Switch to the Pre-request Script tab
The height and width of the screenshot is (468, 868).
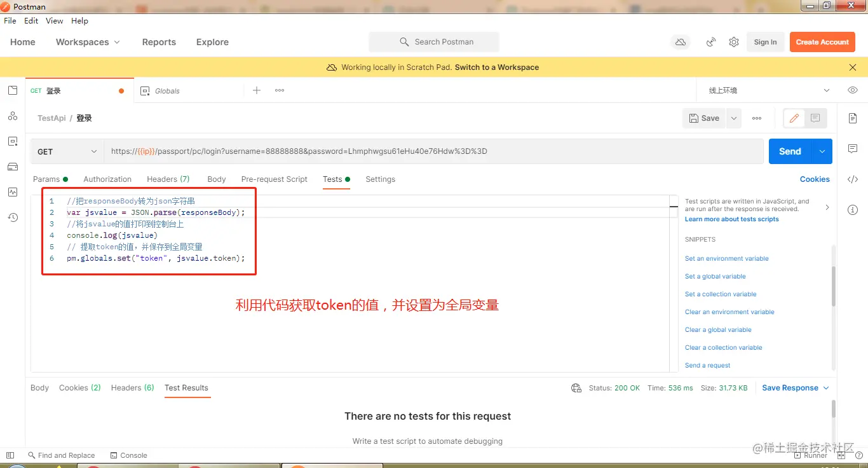(275, 179)
